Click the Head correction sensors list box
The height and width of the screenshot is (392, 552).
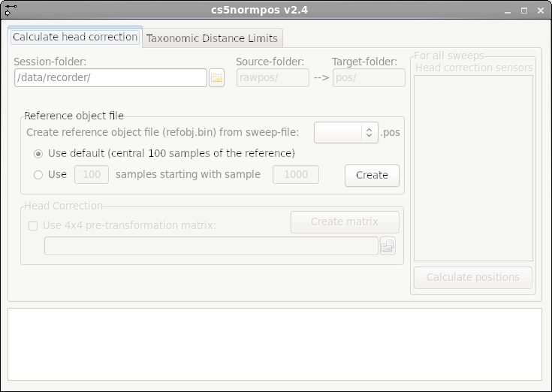click(473, 168)
